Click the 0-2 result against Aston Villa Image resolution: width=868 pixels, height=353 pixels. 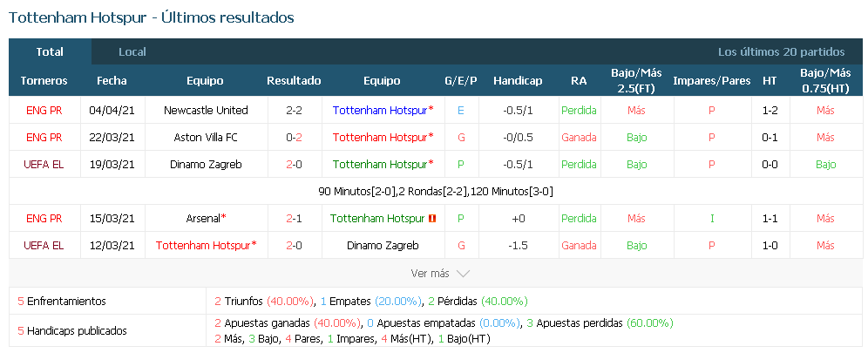click(x=294, y=137)
